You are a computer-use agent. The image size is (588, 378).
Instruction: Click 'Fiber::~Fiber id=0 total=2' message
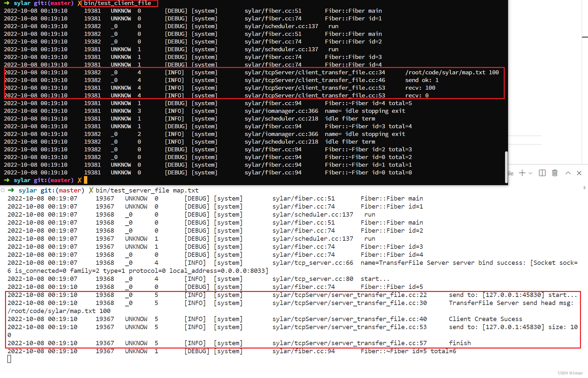click(x=368, y=157)
